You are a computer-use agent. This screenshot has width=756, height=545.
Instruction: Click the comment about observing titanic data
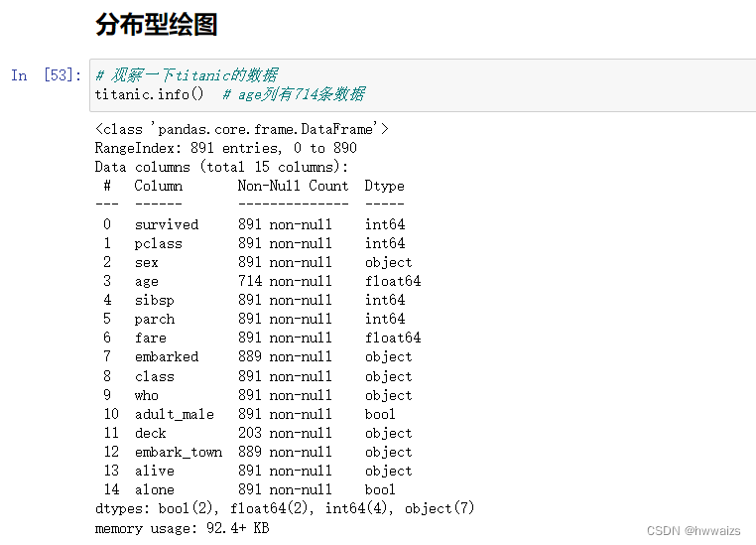pyautogui.click(x=187, y=74)
